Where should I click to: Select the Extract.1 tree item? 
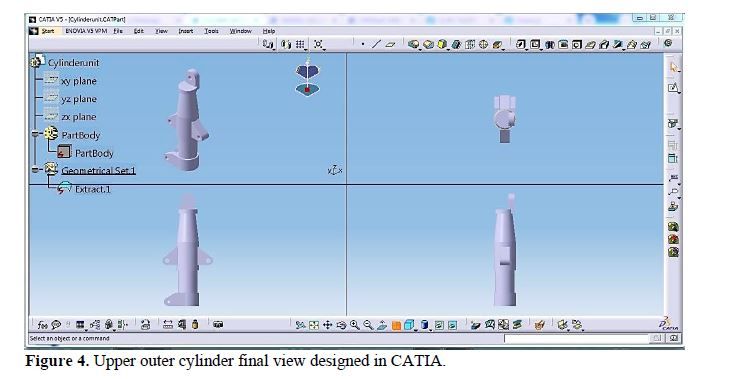pos(93,189)
